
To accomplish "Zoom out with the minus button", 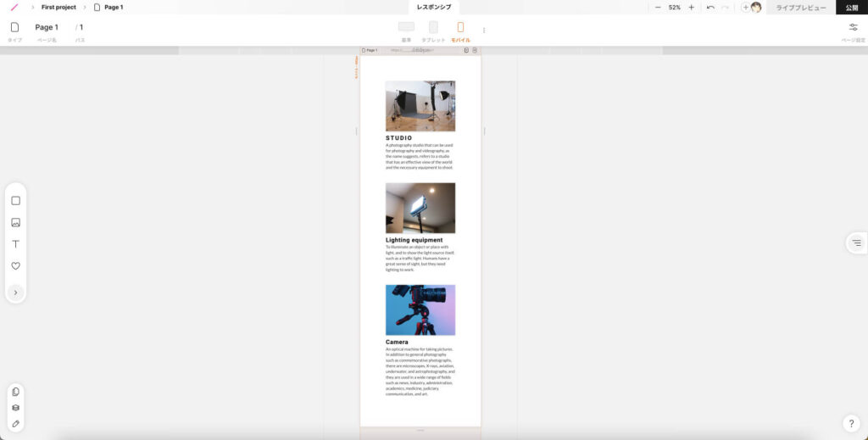I will tap(658, 7).
